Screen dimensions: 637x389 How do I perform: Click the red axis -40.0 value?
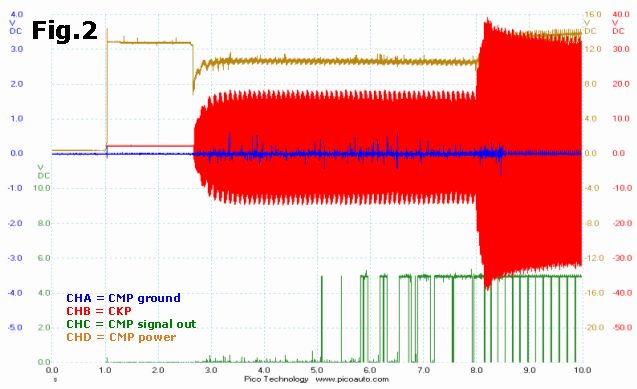point(622,292)
